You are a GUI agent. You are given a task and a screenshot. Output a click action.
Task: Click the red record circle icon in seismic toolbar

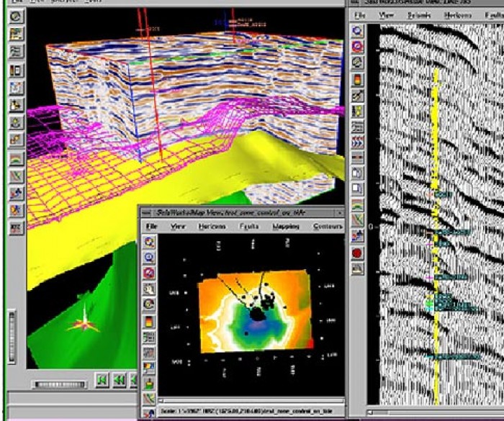[x=357, y=253]
